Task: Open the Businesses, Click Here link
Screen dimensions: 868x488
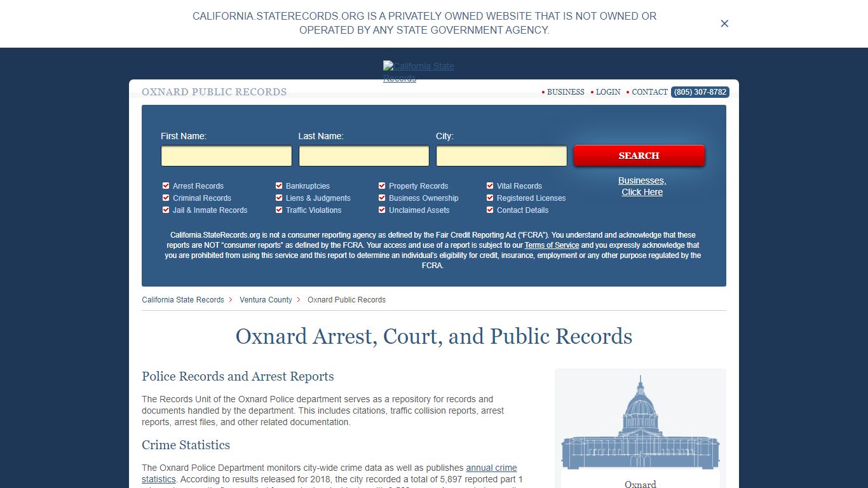Action: click(642, 186)
